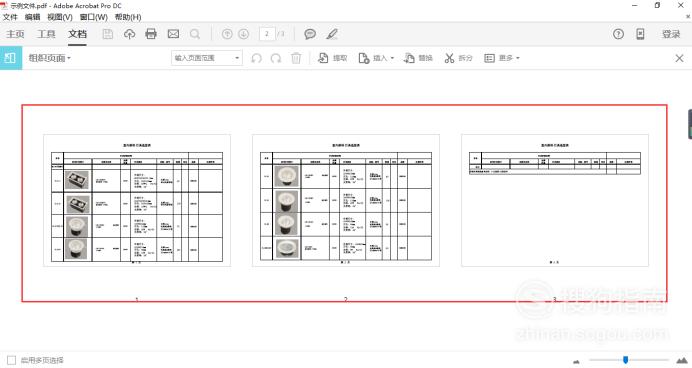Select page 3 thumbnail

click(x=555, y=200)
